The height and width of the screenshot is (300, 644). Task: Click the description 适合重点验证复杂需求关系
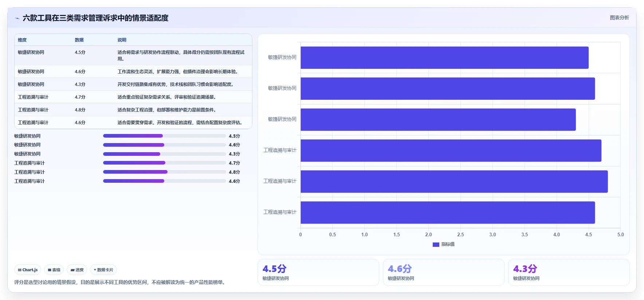pos(168,97)
